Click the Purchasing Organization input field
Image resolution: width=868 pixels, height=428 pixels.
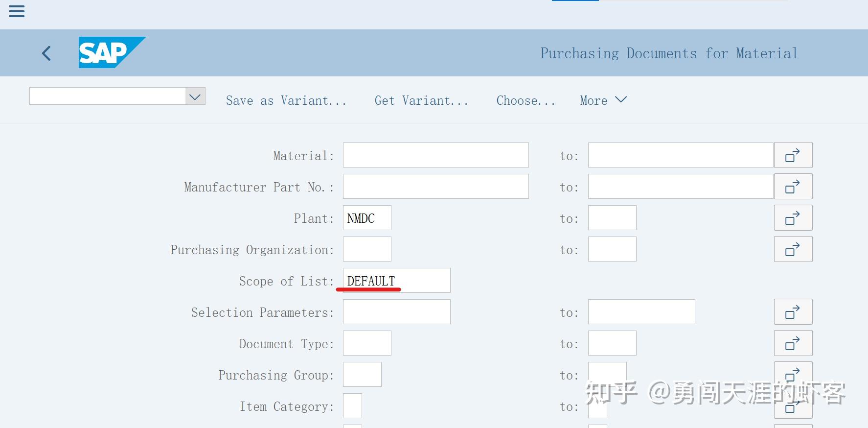[367, 249]
